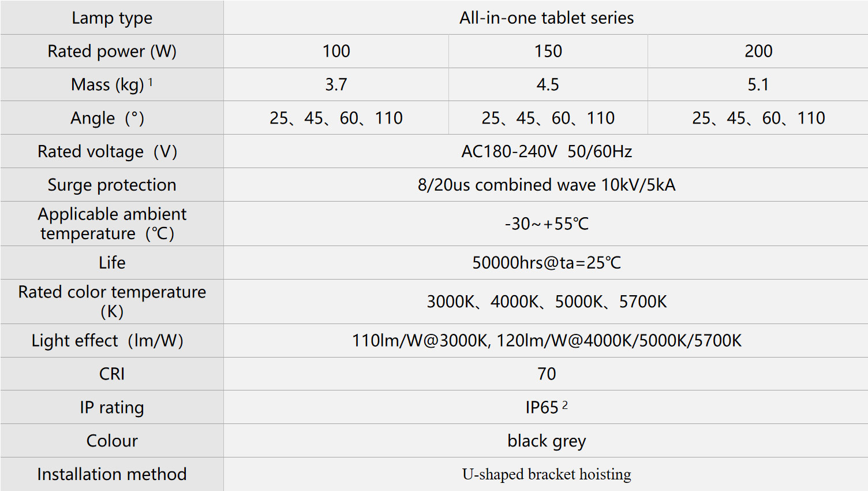Select the rated color temperature values cell
The height and width of the screenshot is (491, 868).
tap(546, 302)
